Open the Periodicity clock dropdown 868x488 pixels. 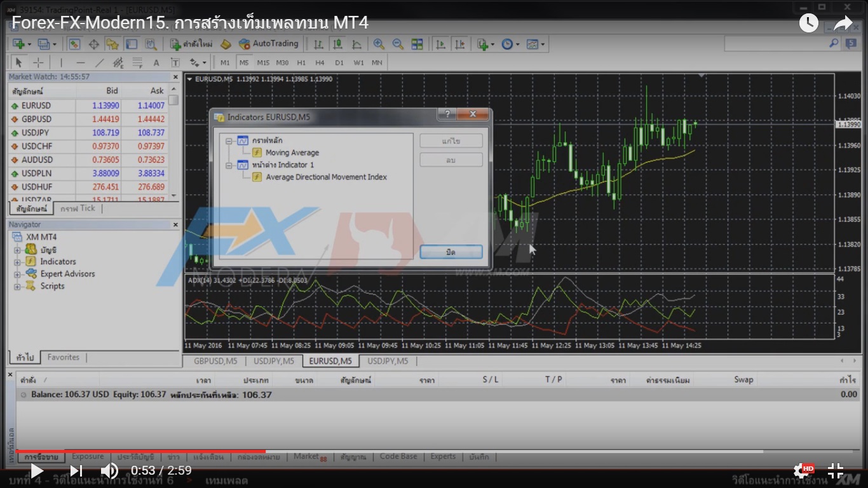coord(510,44)
